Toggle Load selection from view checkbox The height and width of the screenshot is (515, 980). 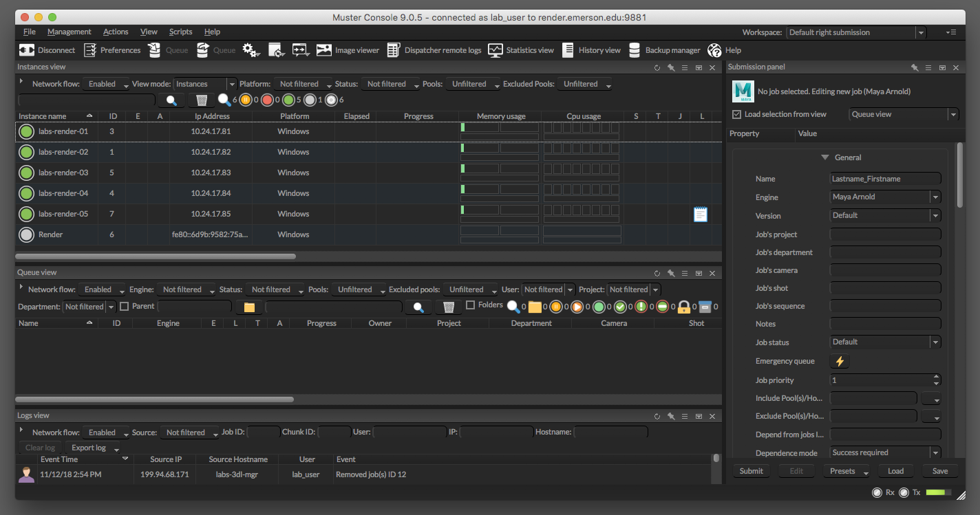pos(737,114)
